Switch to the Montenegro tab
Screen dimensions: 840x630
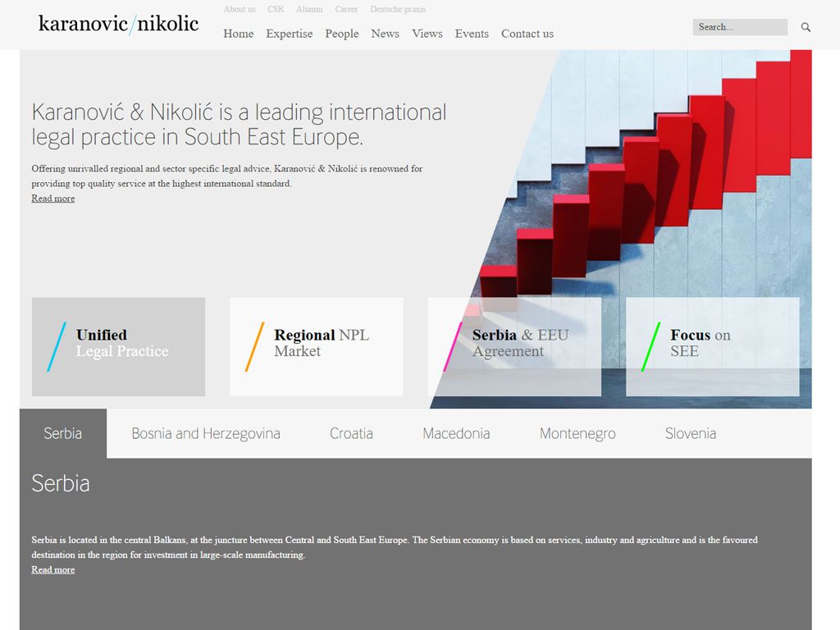click(577, 433)
